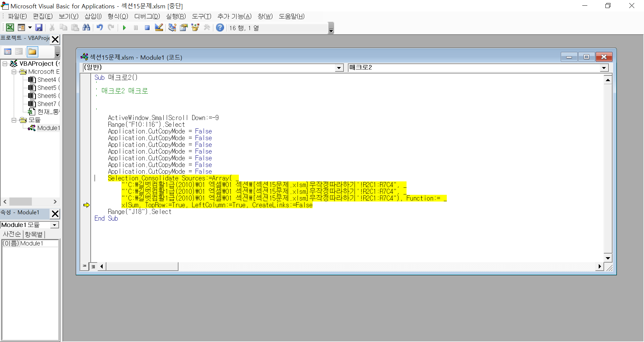The image size is (644, 342).
Task: Click the View Microsoft Excel icon
Action: (x=10, y=27)
